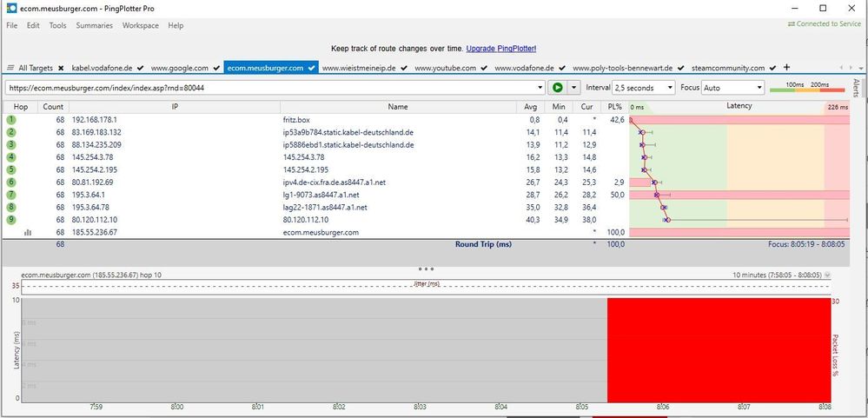Open the arrow menu beside the play button
The height and width of the screenshot is (418, 868).
[573, 88]
